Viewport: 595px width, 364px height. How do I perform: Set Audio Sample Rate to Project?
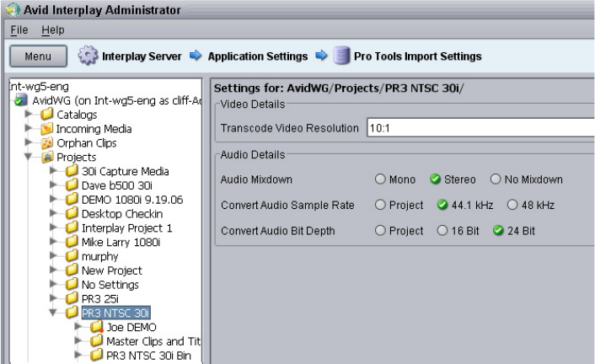pyautogui.click(x=380, y=205)
